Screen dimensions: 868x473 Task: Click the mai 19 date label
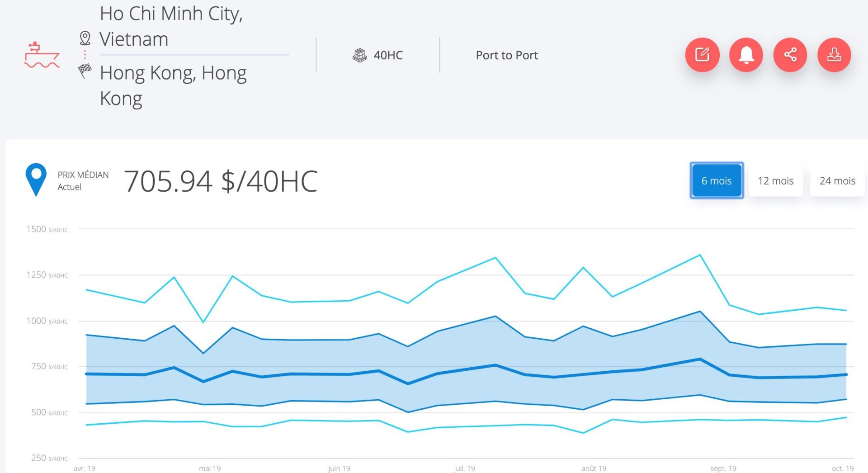coord(210,468)
